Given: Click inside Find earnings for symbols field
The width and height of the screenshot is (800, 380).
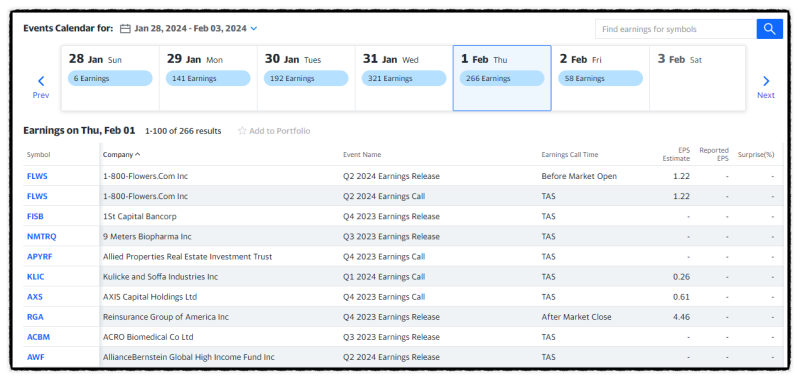Looking at the screenshot, I should pyautogui.click(x=676, y=29).
